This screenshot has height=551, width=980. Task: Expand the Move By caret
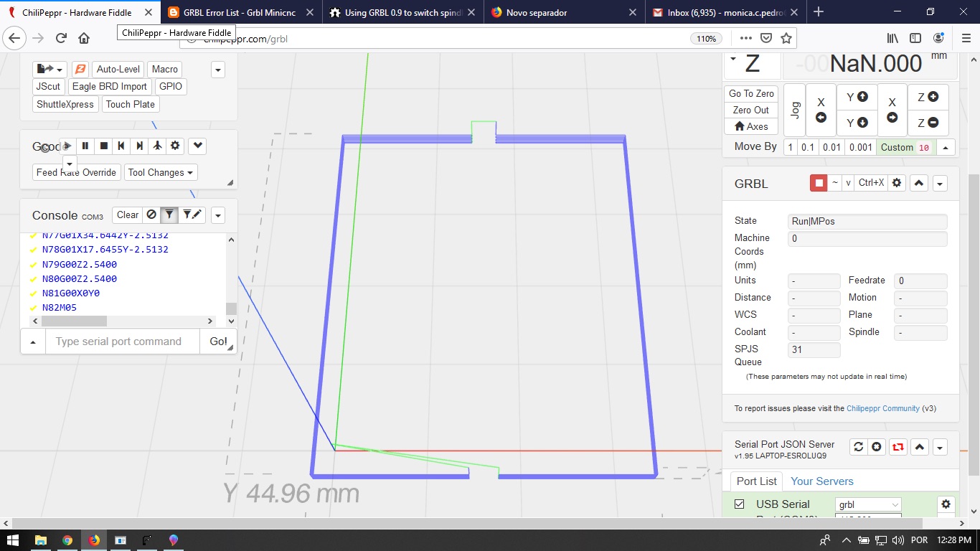[946, 147]
